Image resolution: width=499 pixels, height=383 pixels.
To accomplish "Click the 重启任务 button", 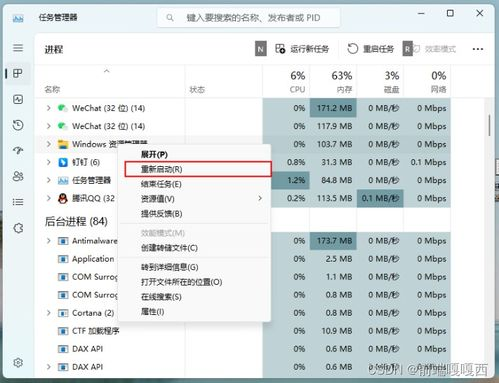I will [371, 49].
